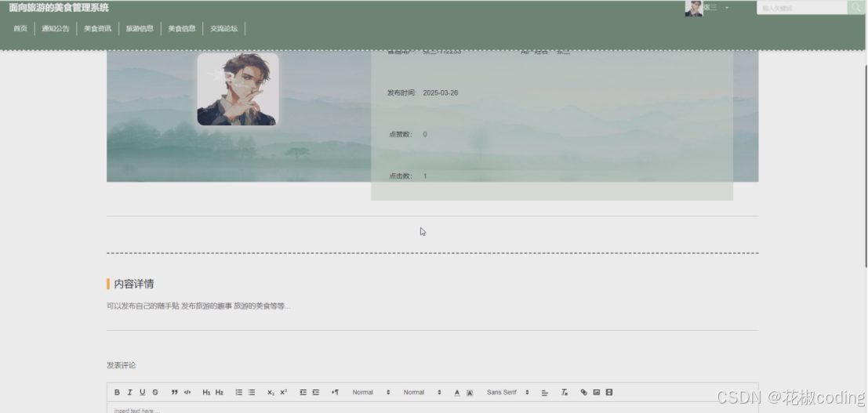This screenshot has height=413, width=868.
Task: Toggle italic formatting in comment editor
Action: pos(129,392)
